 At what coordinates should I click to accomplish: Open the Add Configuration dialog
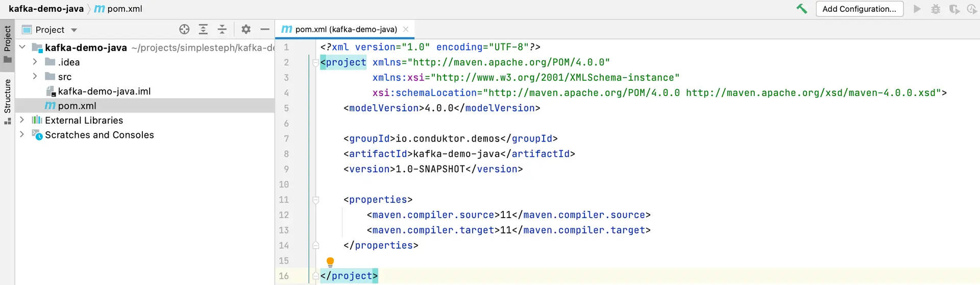[x=860, y=9]
